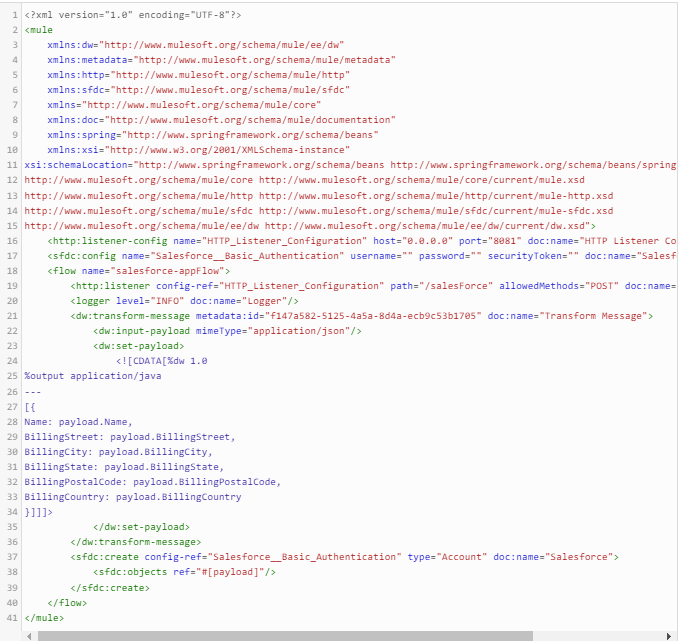Click the flow name "salesforce-appFlow"
The width and height of the screenshot is (687, 641).
[x=167, y=271]
